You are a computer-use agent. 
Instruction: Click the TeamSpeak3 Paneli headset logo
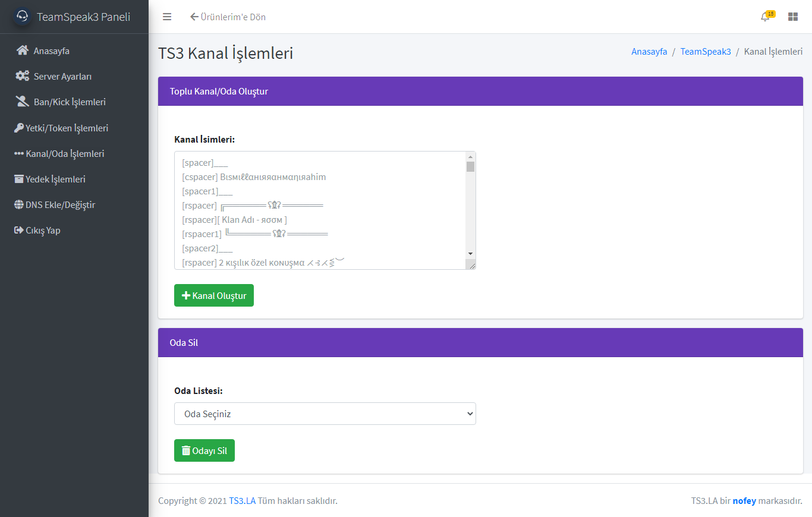click(22, 16)
